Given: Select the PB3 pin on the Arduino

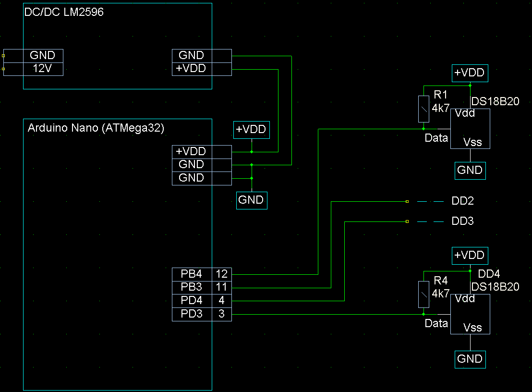Looking at the screenshot, I should [191, 287].
